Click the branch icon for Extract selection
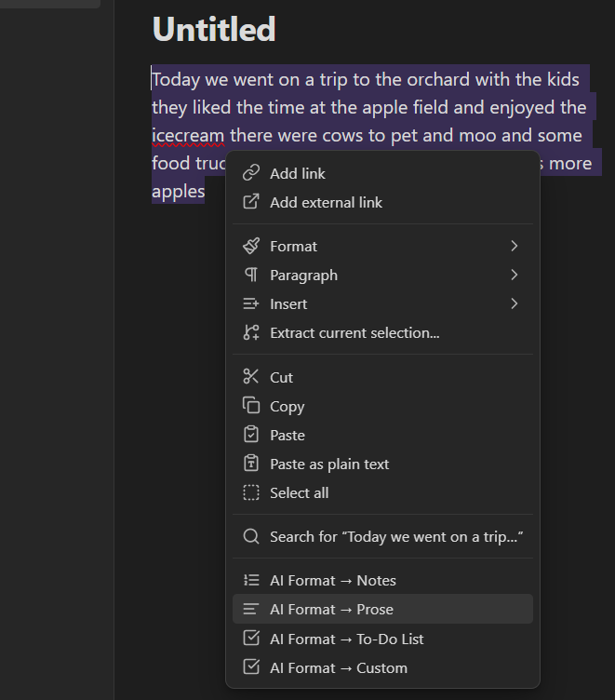615x700 pixels. click(251, 332)
